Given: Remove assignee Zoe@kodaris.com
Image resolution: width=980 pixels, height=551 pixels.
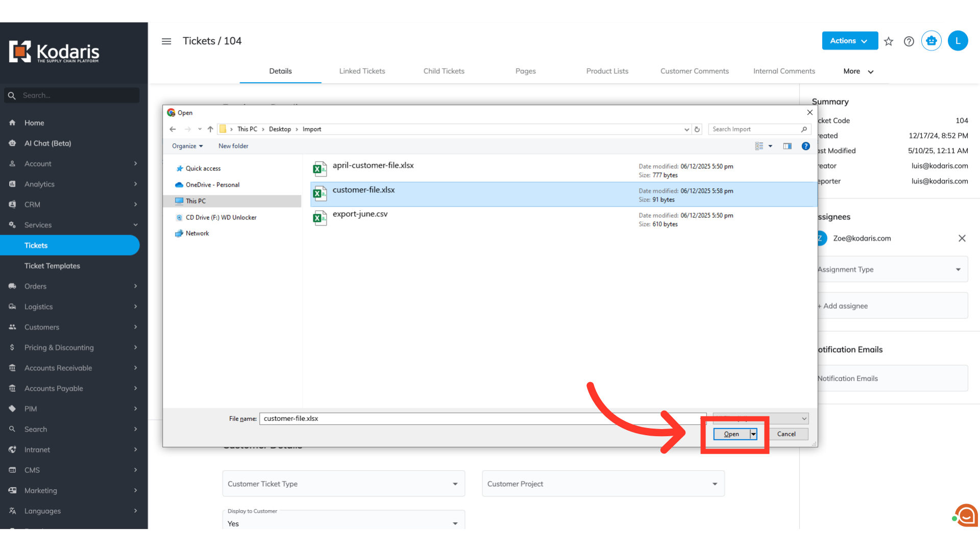Looking at the screenshot, I should (x=962, y=238).
